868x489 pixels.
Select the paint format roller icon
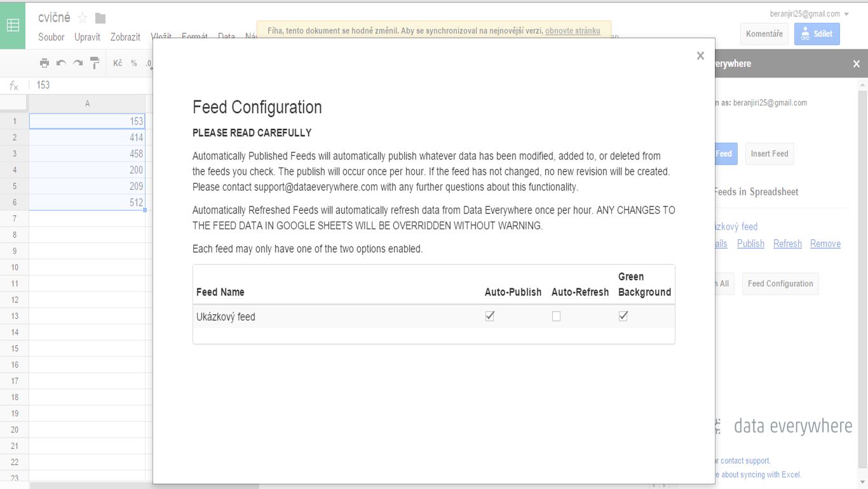95,63
